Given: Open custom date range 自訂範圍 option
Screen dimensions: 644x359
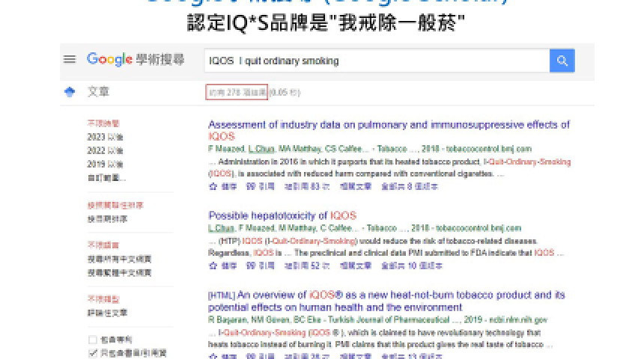Looking at the screenshot, I should [x=106, y=178].
